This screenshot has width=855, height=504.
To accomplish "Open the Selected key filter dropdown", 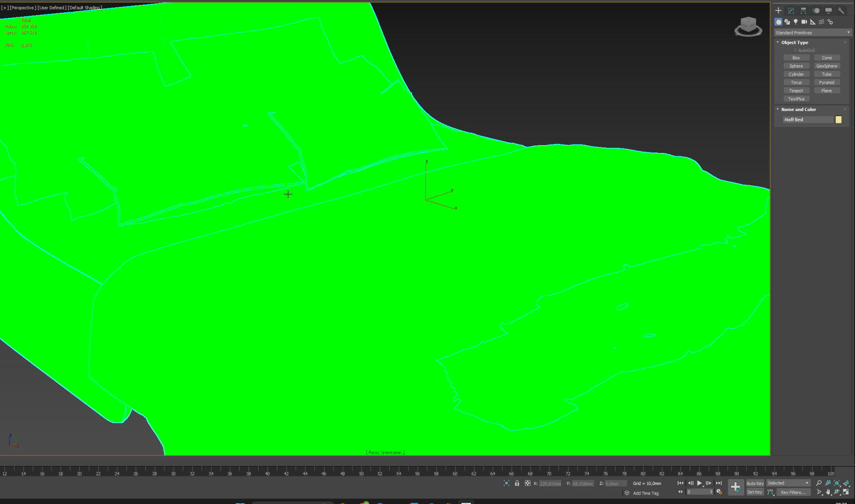I will click(788, 483).
